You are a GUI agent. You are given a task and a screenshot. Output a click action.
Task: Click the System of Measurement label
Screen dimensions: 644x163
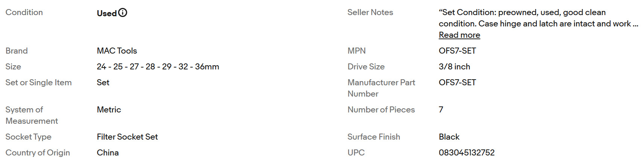pos(32,115)
